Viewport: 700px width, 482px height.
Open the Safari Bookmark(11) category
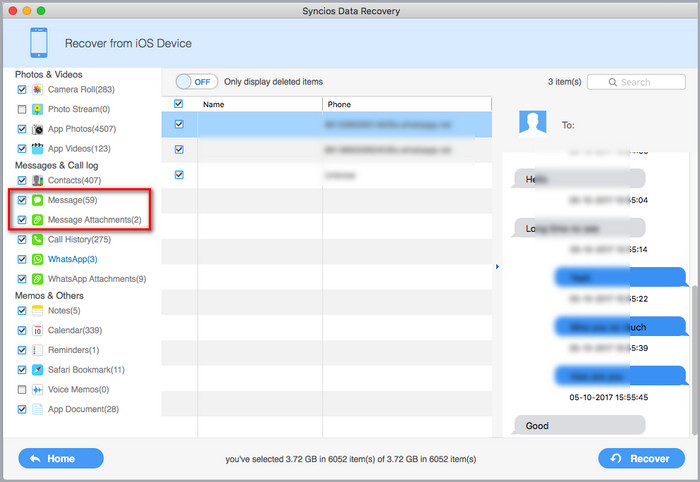[x=86, y=370]
